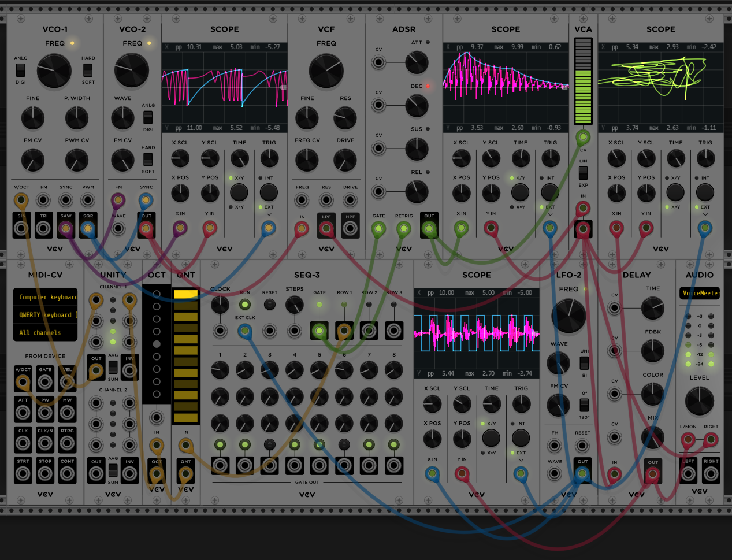Toggle the LFO-2 UNI/BI switch

point(584,363)
